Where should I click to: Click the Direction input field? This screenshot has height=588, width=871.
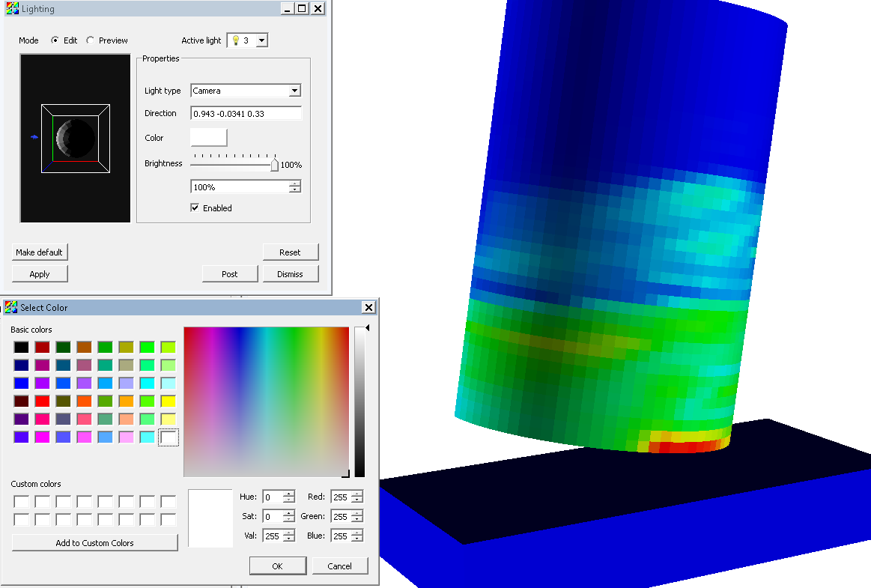point(246,114)
